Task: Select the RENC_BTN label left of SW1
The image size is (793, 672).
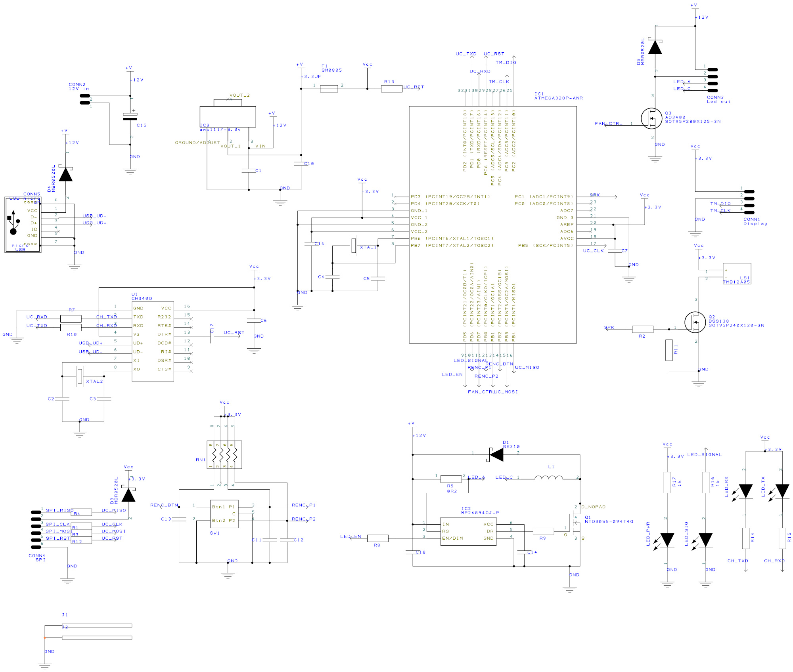Action: coord(164,505)
